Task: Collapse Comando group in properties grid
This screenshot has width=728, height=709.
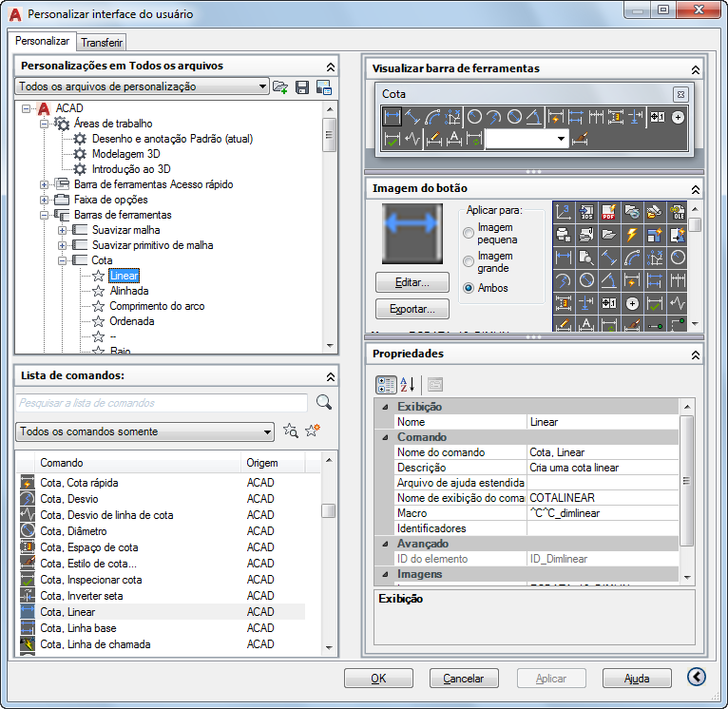Action: click(x=385, y=437)
